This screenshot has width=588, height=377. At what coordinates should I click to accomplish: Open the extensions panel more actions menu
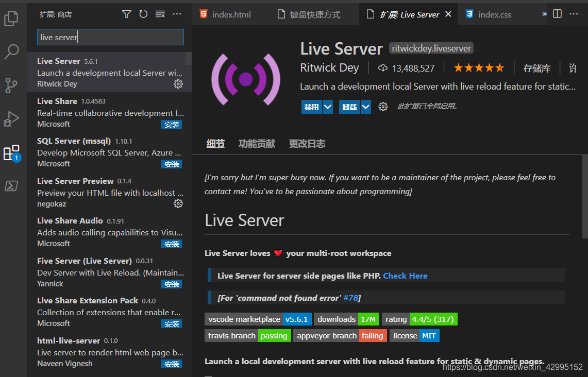[x=177, y=14]
